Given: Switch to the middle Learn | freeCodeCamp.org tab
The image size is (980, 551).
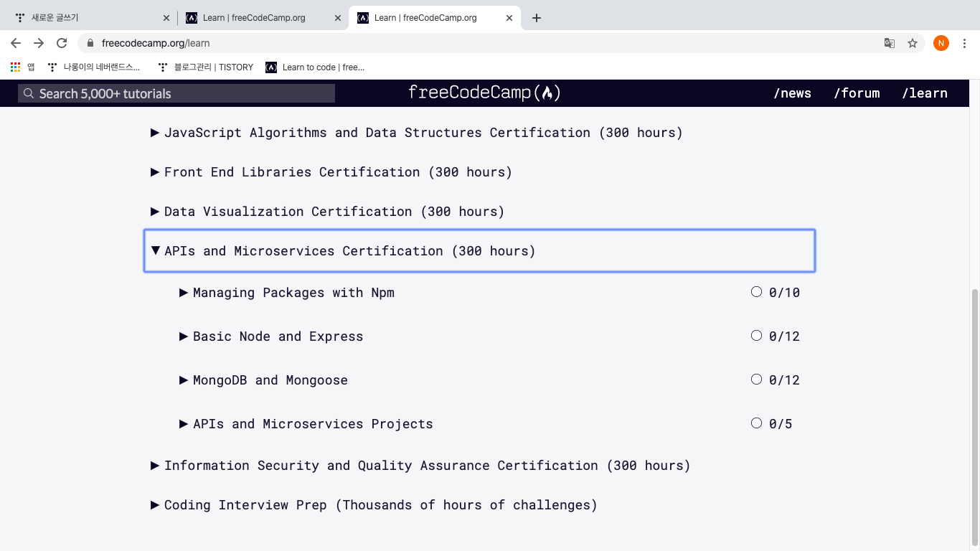Looking at the screenshot, I should point(263,18).
